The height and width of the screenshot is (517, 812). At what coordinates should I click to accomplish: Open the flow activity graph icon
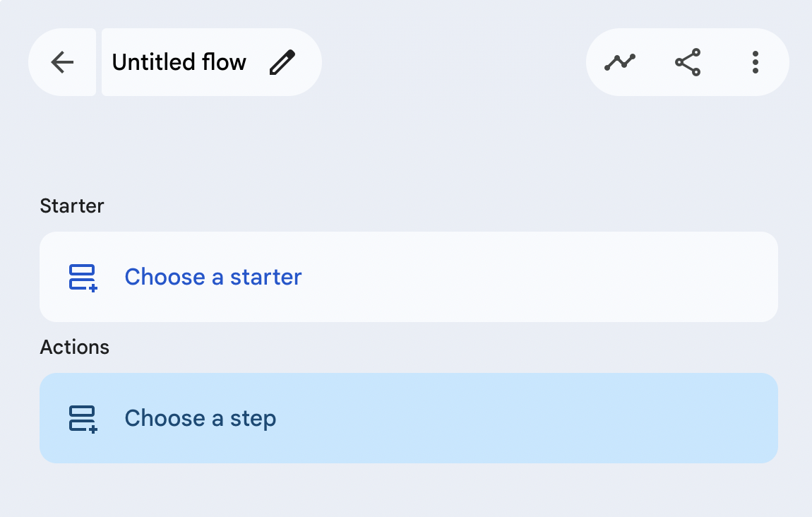pyautogui.click(x=620, y=62)
